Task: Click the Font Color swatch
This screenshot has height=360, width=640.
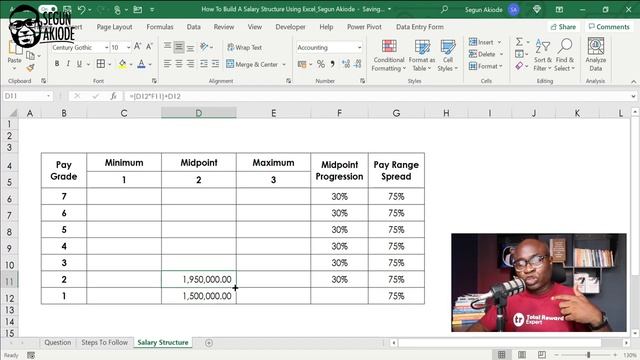Action: tap(141, 64)
